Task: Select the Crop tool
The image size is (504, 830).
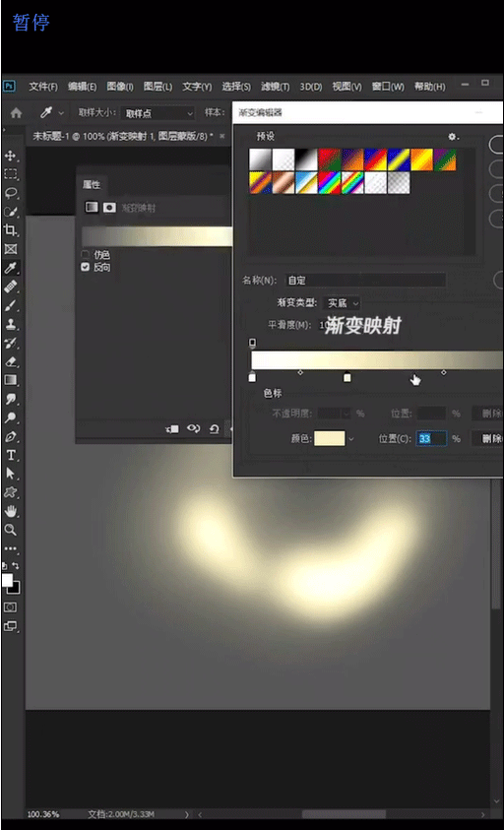Action: [10, 229]
